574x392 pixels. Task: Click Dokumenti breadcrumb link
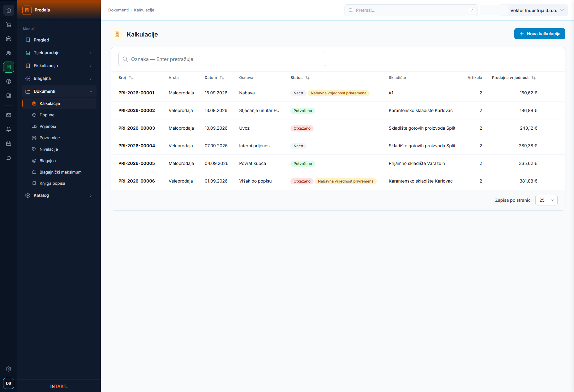(118, 10)
